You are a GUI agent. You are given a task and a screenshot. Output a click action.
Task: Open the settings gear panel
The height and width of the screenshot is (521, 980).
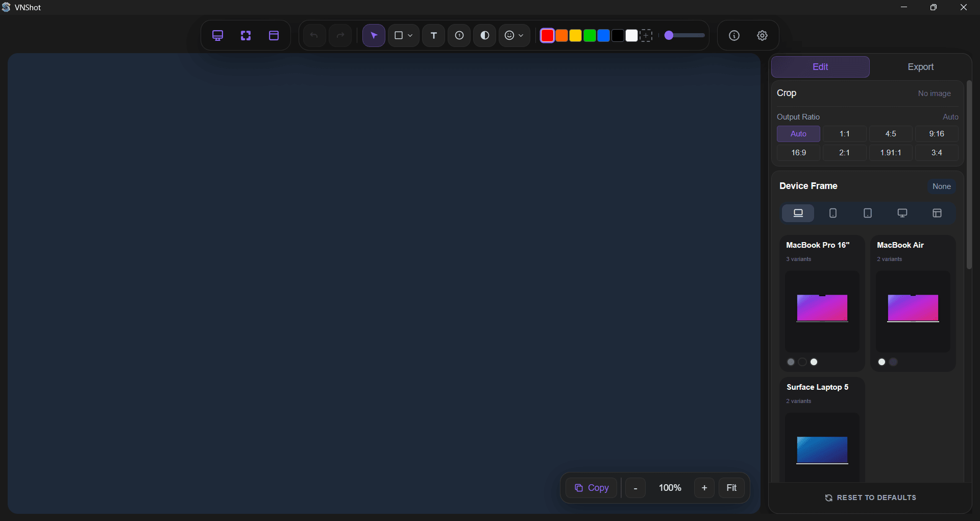tap(762, 35)
